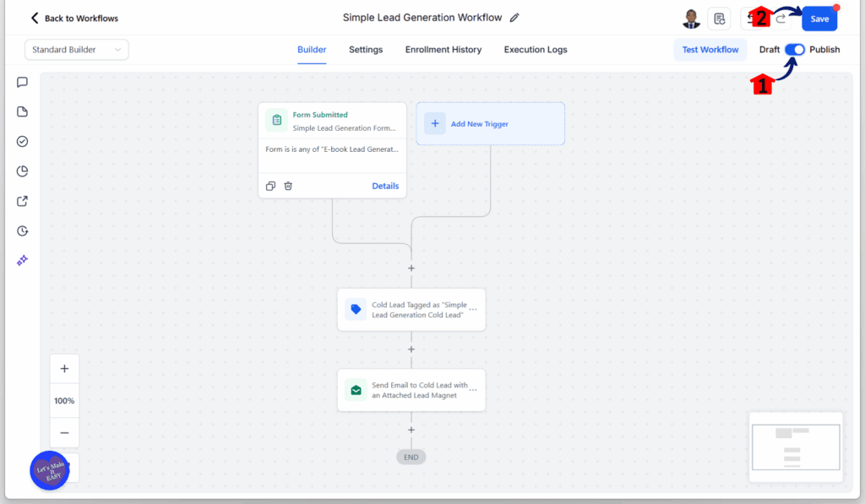
Task: Click the external link icon in sidebar
Action: (x=23, y=201)
